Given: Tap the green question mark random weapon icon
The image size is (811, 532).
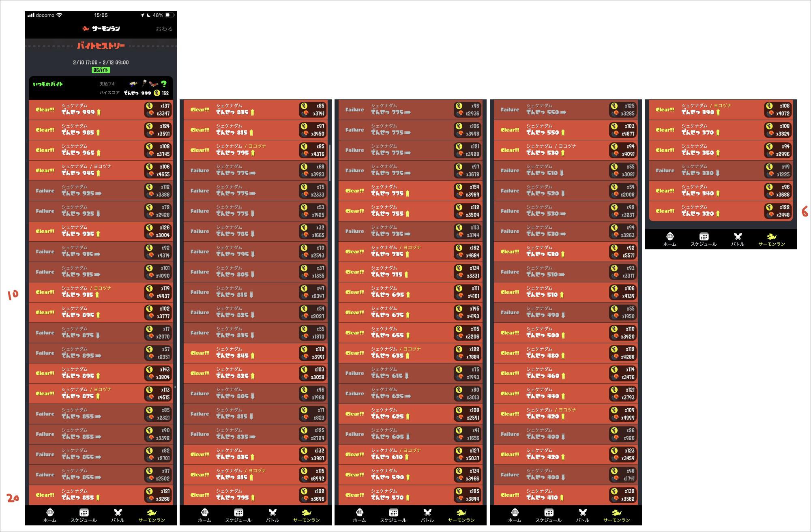Looking at the screenshot, I should 164,84.
